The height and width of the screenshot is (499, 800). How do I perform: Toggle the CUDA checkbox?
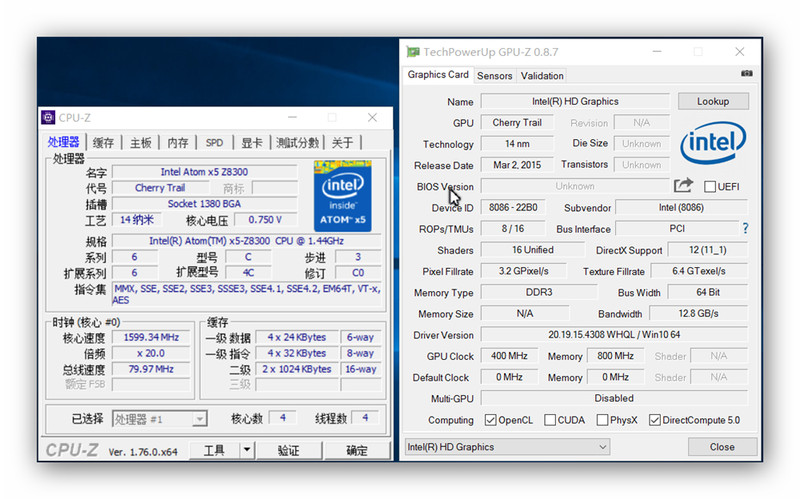pos(549,420)
